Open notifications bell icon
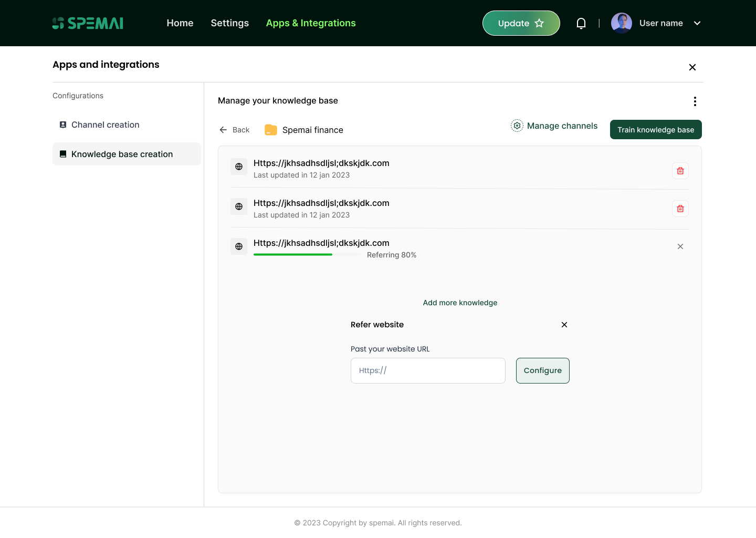The height and width of the screenshot is (538, 756). [581, 23]
